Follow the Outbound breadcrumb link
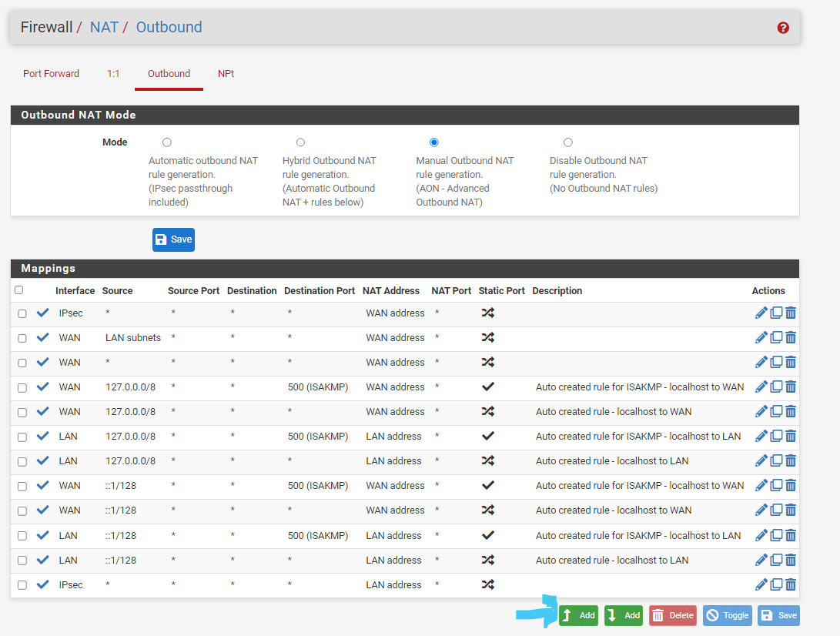 click(x=169, y=27)
